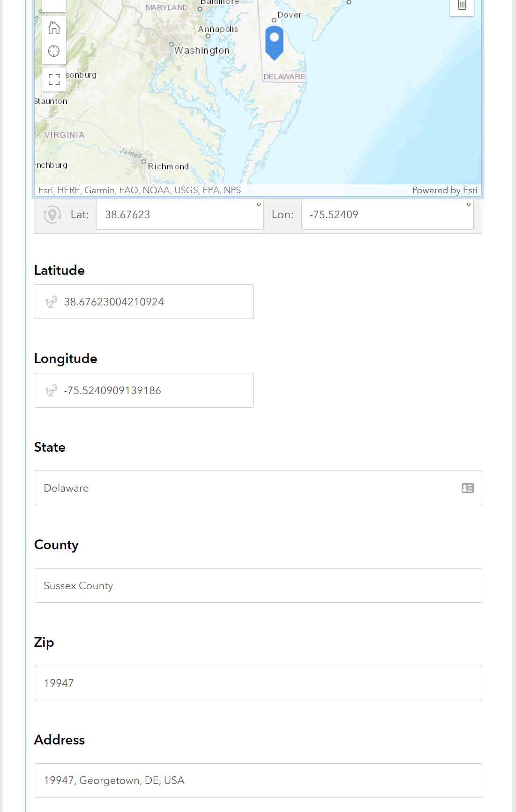Open the Powered by Esri link
This screenshot has height=812, width=516.
444,190
